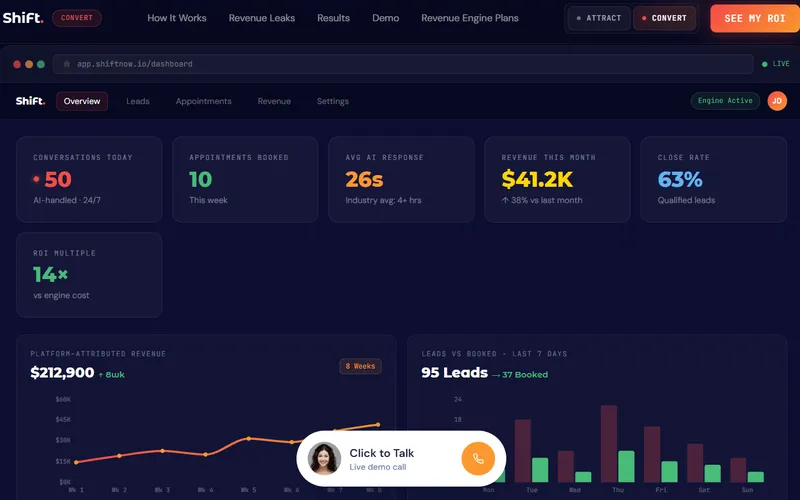Click the Shift logo in the dashboard header

pos(30,101)
